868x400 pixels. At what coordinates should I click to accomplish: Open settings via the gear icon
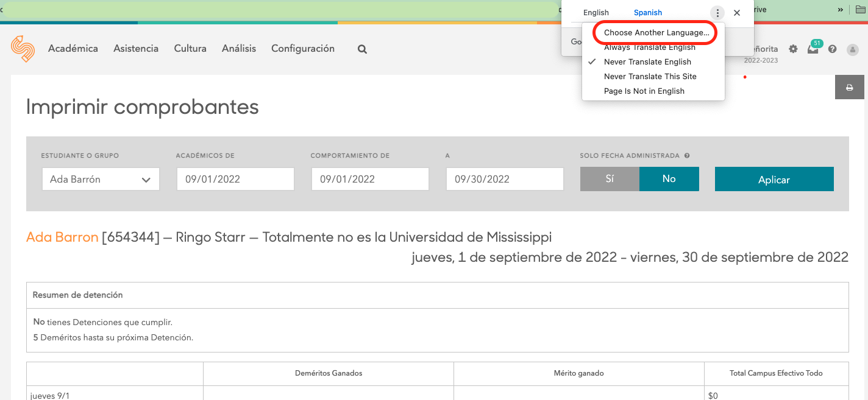point(793,49)
